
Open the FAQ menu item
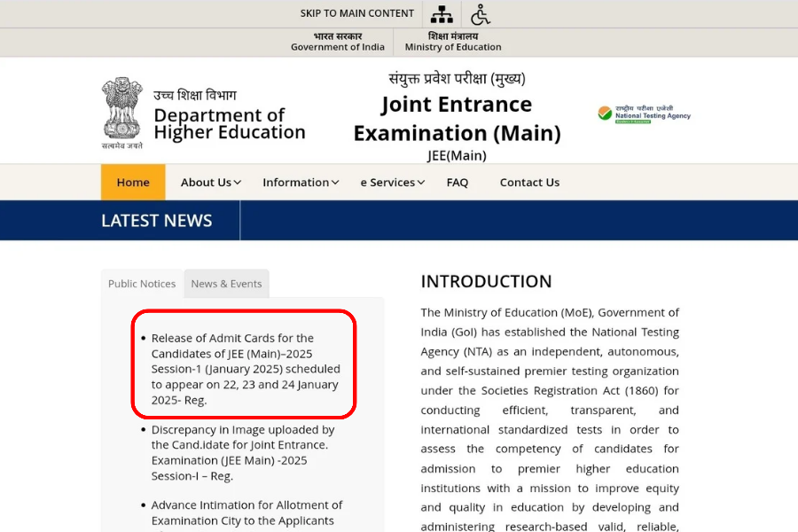pos(458,183)
